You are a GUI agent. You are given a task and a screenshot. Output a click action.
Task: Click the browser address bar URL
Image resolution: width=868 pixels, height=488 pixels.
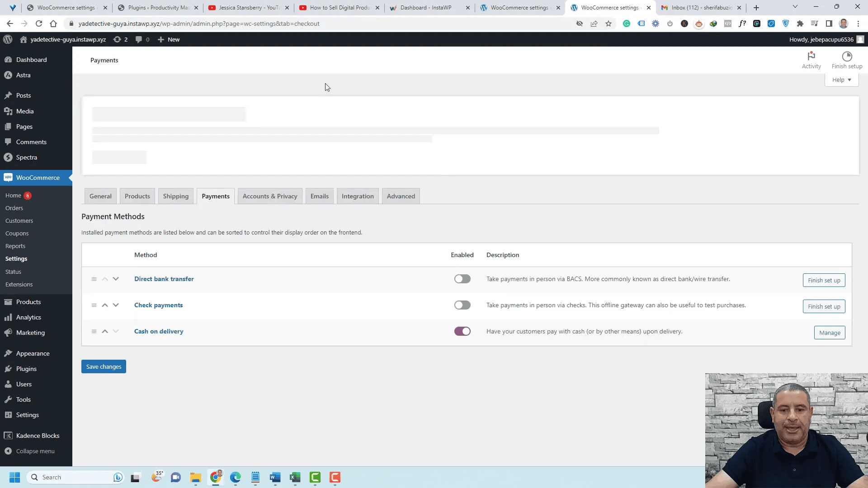click(199, 23)
